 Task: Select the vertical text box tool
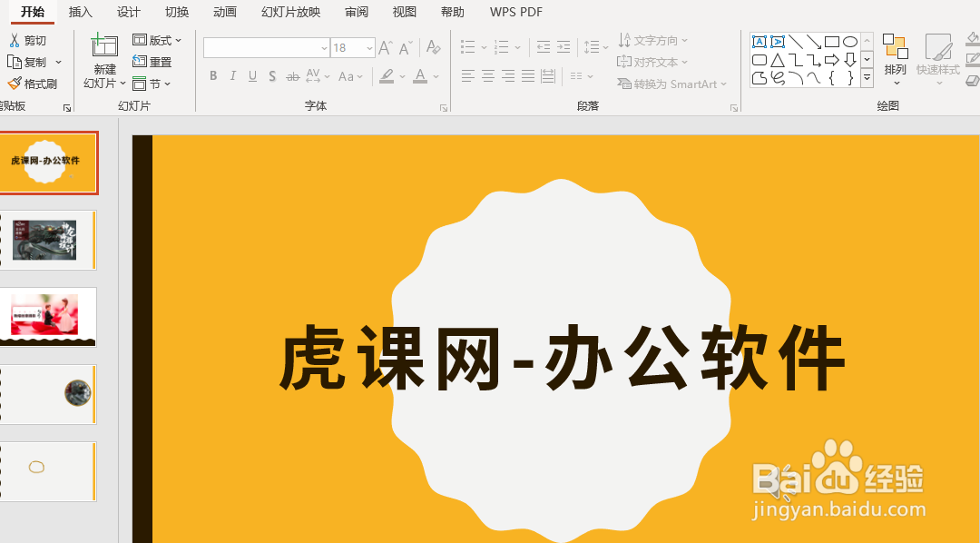tap(778, 42)
